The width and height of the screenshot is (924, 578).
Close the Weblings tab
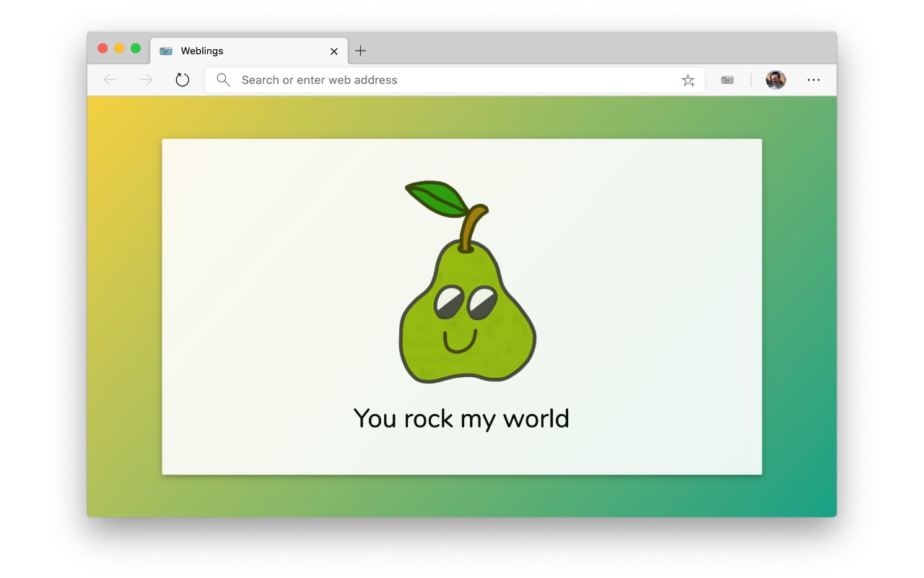(334, 51)
